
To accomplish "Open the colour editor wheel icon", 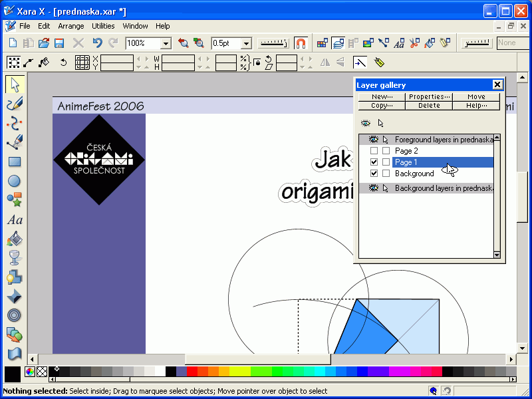I will pyautogui.click(x=30, y=372).
